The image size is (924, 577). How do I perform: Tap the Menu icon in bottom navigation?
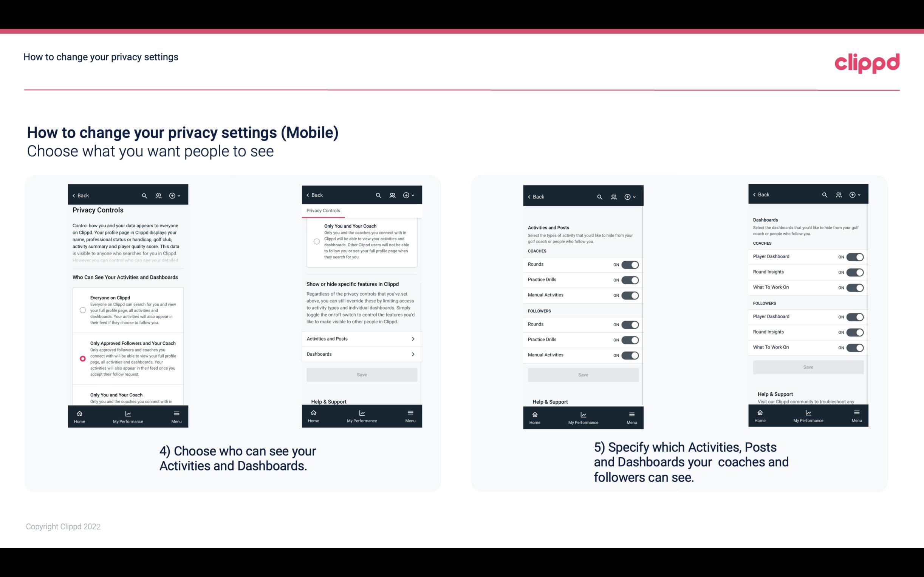(x=176, y=412)
